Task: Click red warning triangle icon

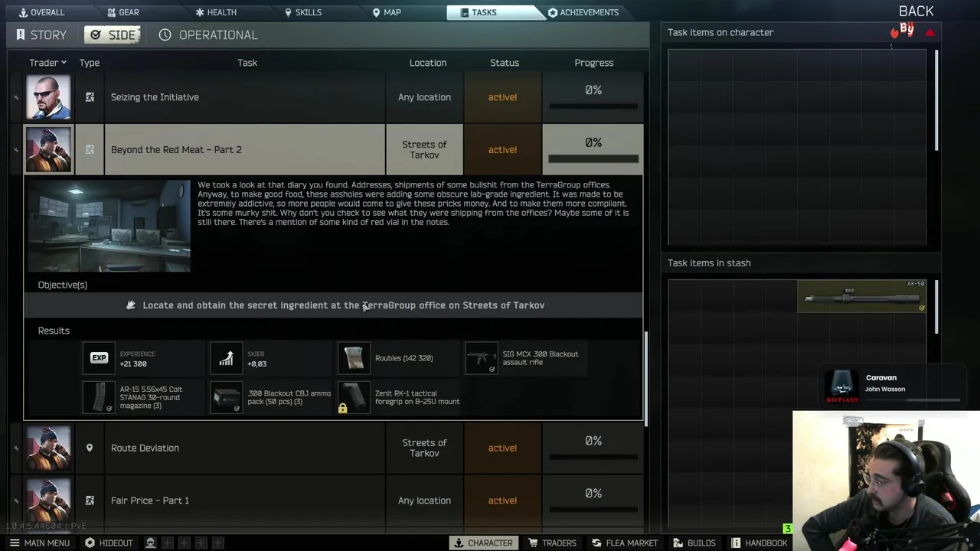Action: 930,33
